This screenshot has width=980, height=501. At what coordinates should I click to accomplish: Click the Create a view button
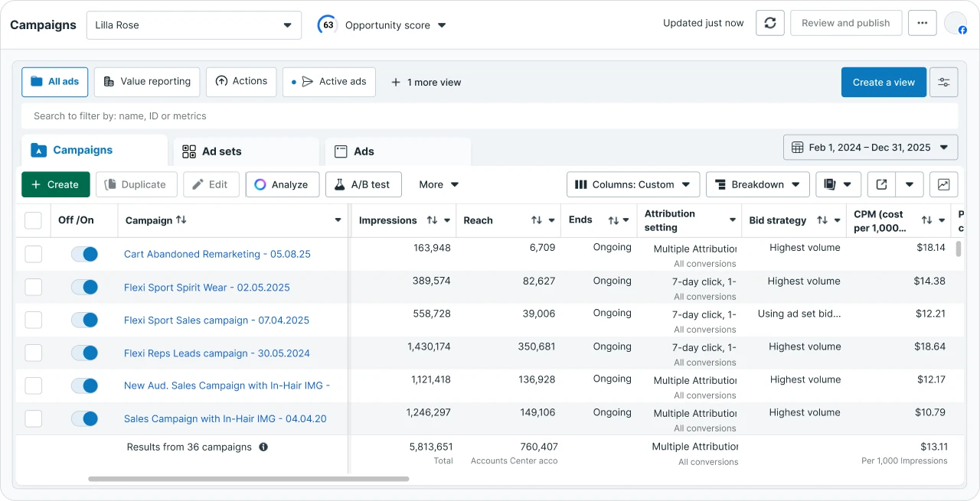(x=884, y=83)
